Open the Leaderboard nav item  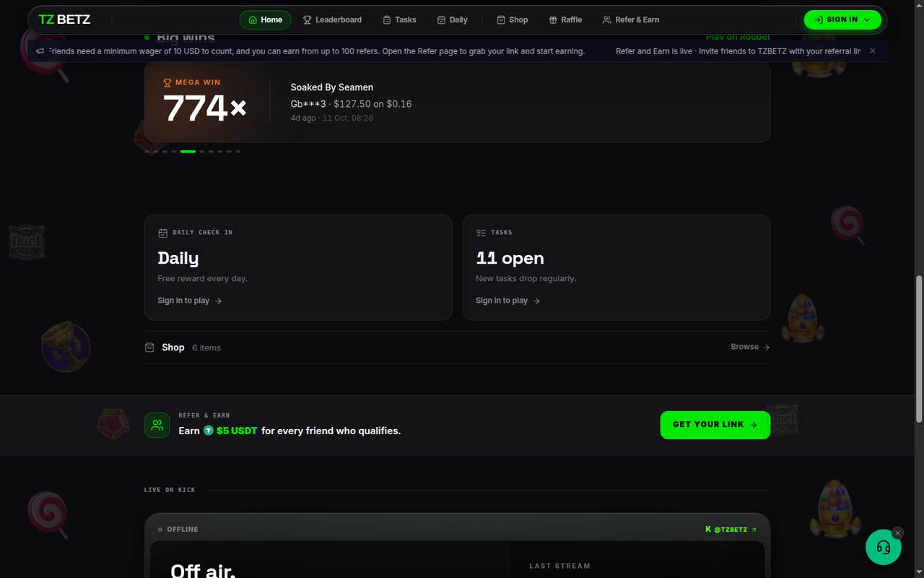tap(332, 20)
